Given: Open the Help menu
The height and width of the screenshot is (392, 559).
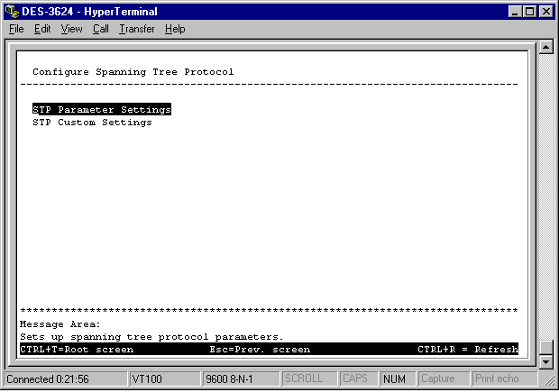Looking at the screenshot, I should coord(175,29).
